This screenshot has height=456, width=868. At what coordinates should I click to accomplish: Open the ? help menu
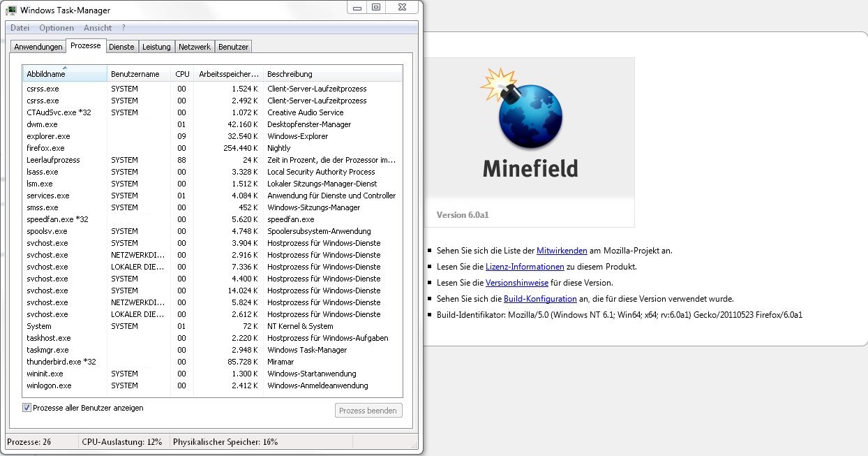[124, 28]
